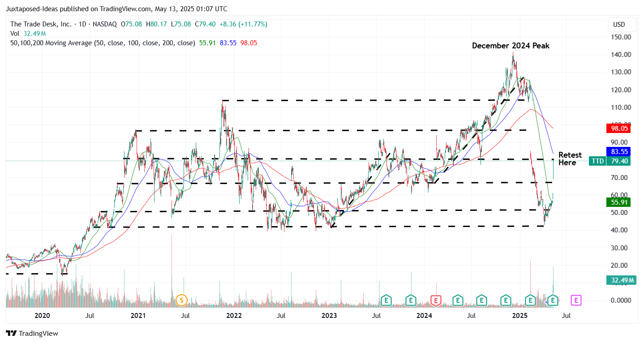Click the 2020 label on the time axis

pos(42,316)
